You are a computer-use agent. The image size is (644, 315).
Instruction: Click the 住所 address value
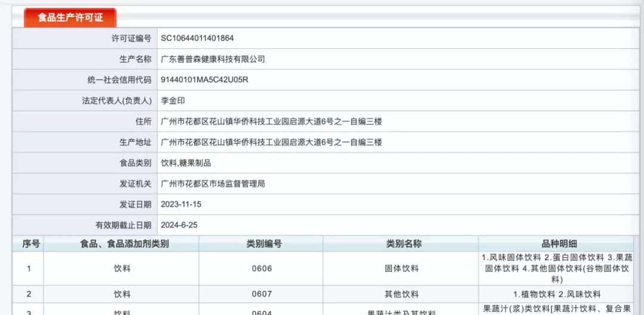(271, 122)
